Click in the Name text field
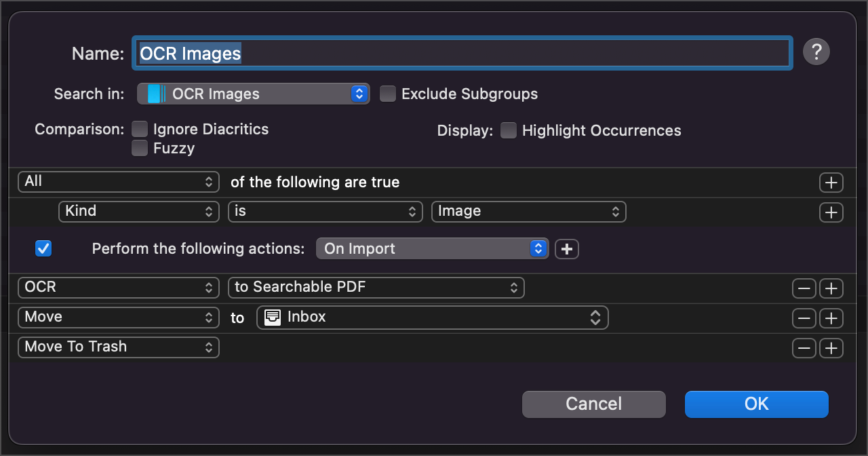This screenshot has width=868, height=456. [x=461, y=53]
